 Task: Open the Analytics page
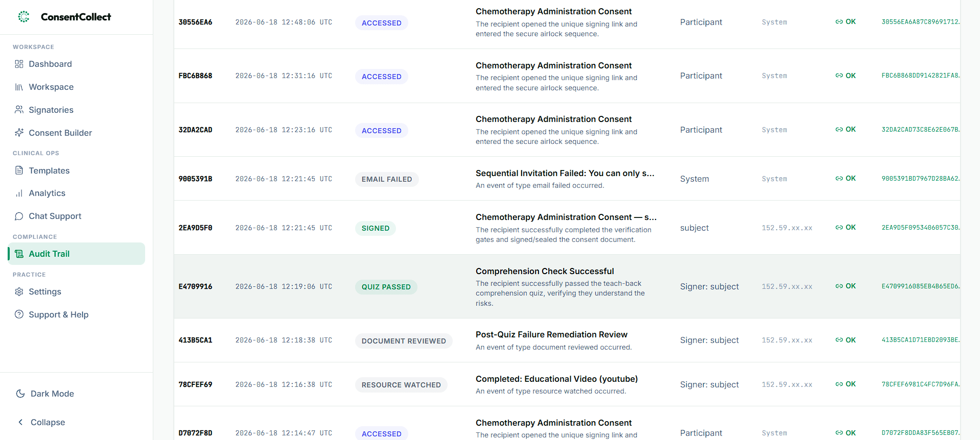coord(77,193)
